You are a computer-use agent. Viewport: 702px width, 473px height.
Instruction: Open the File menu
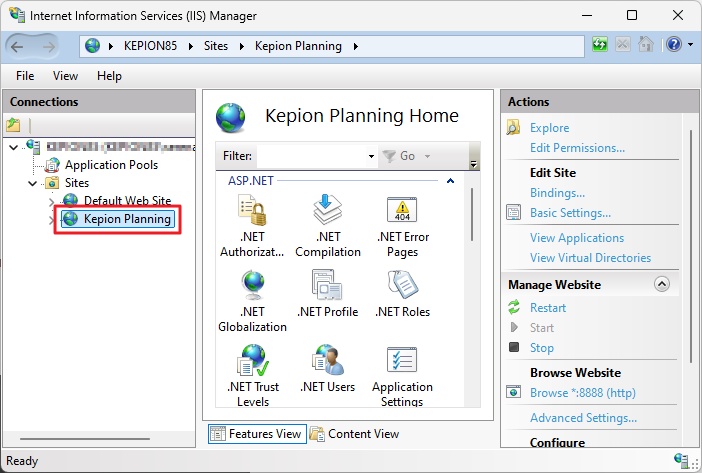click(25, 76)
